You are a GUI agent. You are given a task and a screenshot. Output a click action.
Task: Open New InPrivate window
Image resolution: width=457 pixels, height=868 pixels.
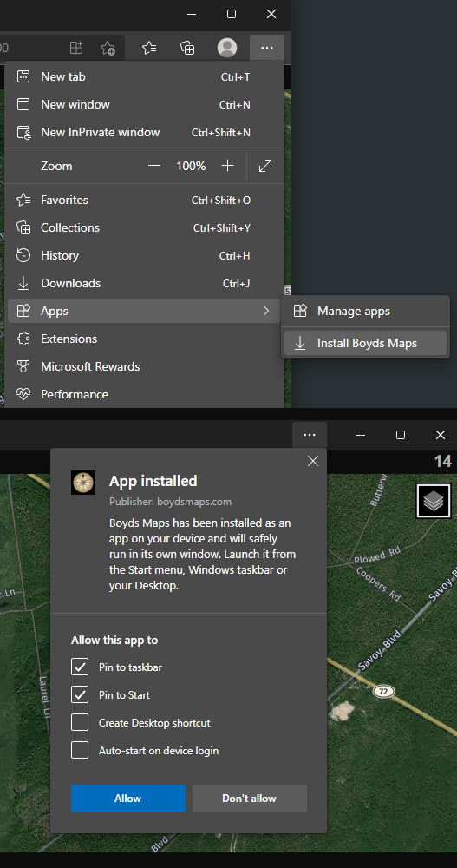(x=145, y=132)
